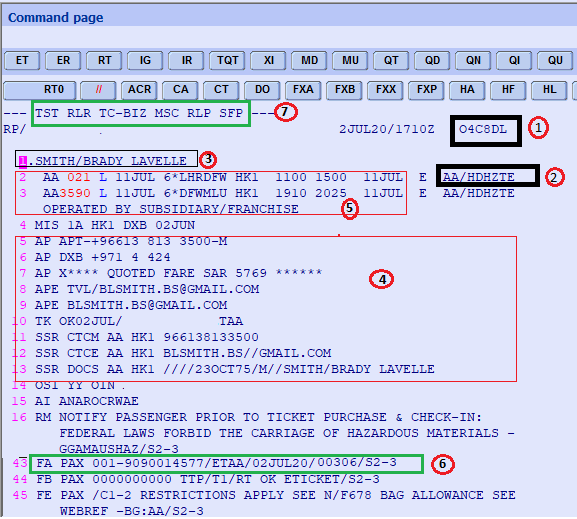
Task: Click the ACR button
Action: (x=139, y=90)
